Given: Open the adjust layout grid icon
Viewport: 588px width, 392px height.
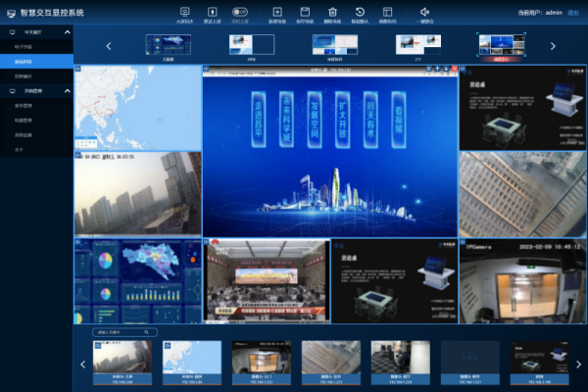Looking at the screenshot, I should click(x=387, y=13).
